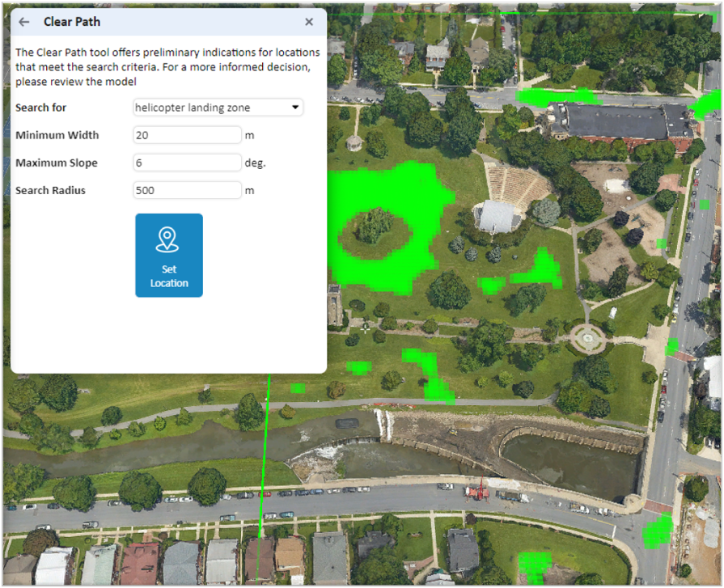The height and width of the screenshot is (588, 724).
Task: Click the red crane truck on the road
Action: 477,490
